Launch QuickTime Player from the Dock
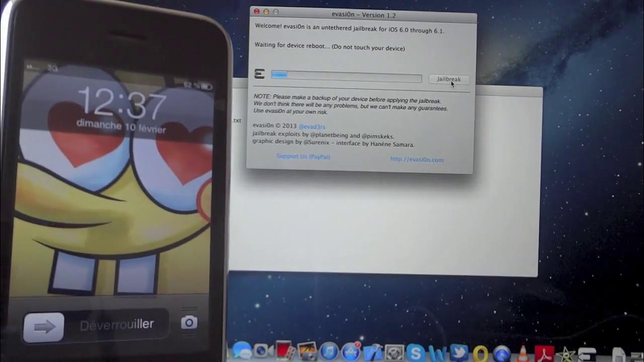Image resolution: width=644 pixels, height=362 pixels. (x=502, y=354)
